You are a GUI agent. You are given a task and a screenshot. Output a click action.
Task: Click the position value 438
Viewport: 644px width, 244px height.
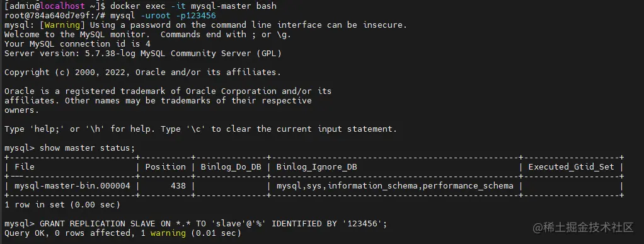[178, 185]
